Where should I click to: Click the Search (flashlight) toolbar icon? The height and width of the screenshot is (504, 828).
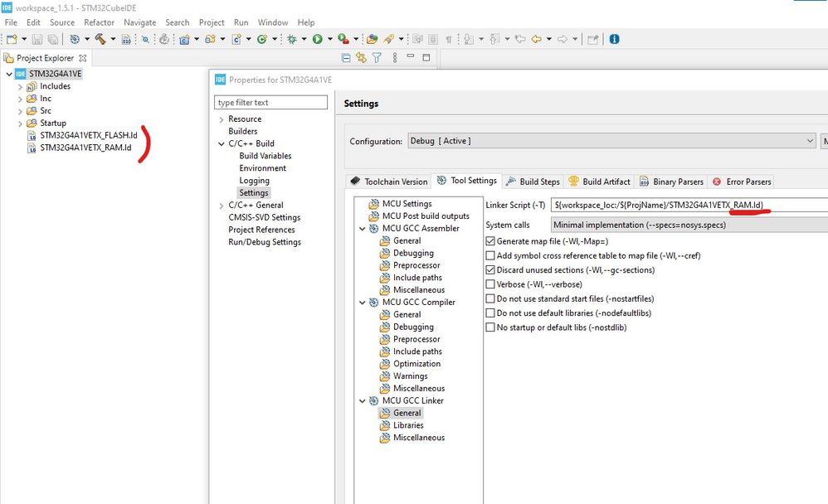[x=390, y=39]
